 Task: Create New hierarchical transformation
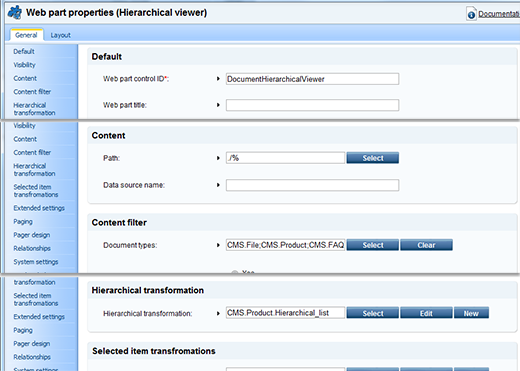coord(471,313)
